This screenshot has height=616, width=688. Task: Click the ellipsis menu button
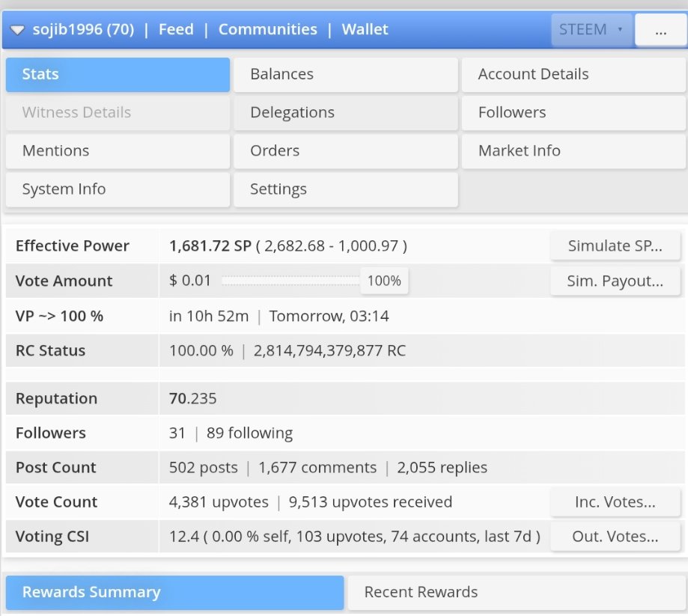(661, 30)
